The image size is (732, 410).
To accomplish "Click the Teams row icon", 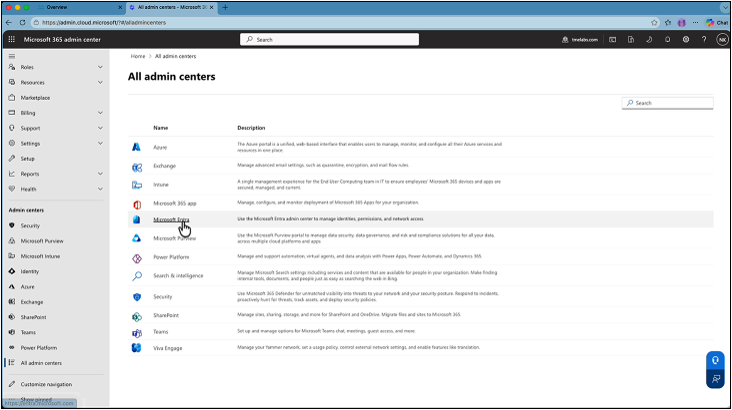I will (137, 332).
